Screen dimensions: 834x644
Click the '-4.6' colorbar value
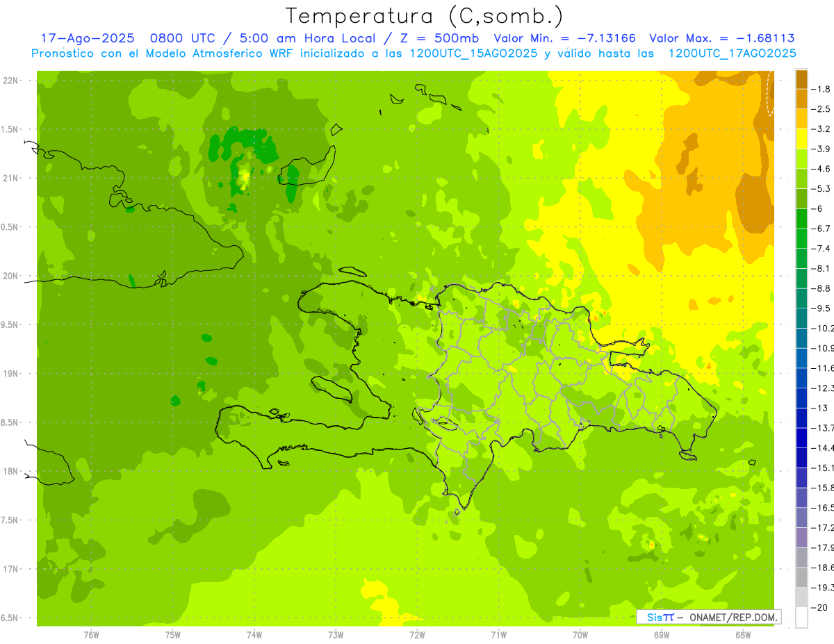point(822,169)
